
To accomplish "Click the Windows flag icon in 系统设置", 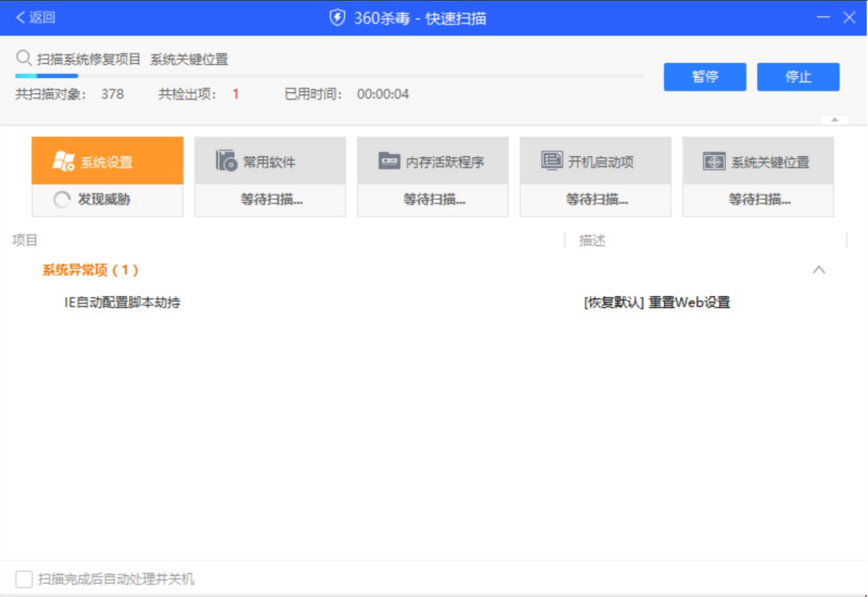I will click(64, 162).
